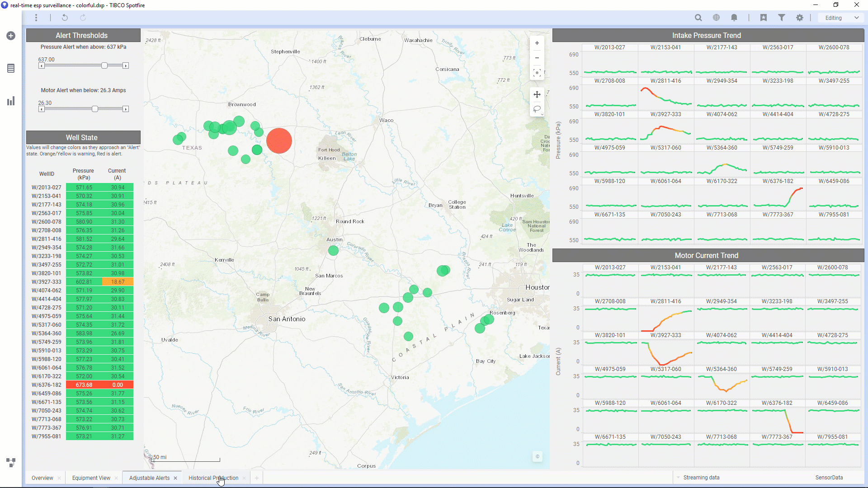Screen dimensions: 868x488
Task: Open the filters funnel icon
Action: [x=781, y=18]
